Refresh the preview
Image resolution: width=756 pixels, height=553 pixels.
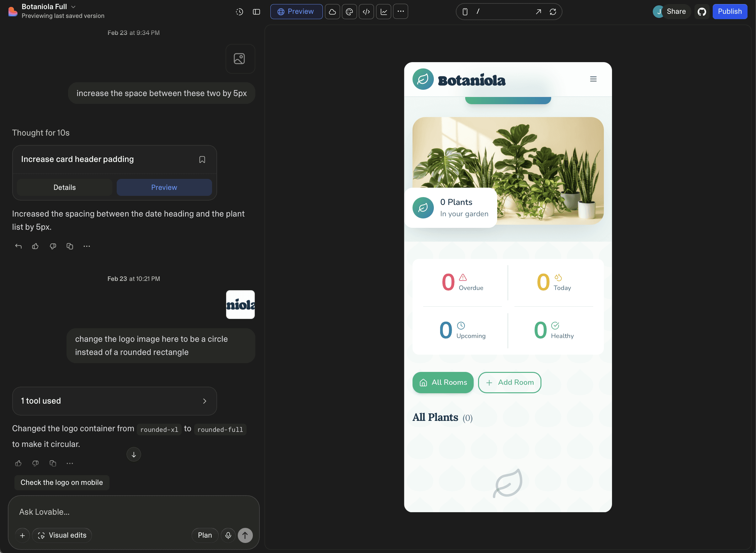pyautogui.click(x=553, y=12)
